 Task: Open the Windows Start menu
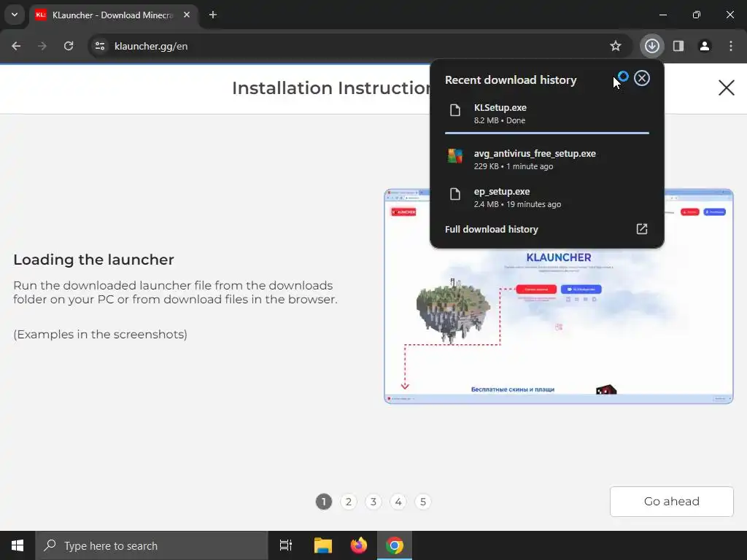(18, 545)
